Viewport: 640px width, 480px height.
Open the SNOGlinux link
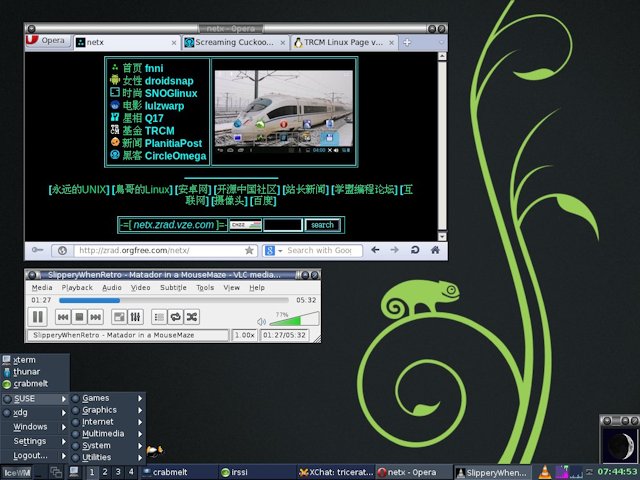click(x=171, y=93)
